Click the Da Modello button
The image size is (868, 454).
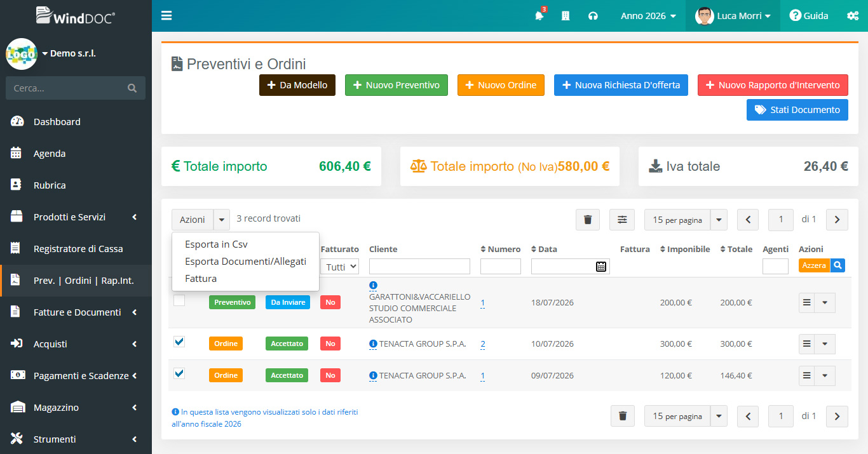[297, 85]
